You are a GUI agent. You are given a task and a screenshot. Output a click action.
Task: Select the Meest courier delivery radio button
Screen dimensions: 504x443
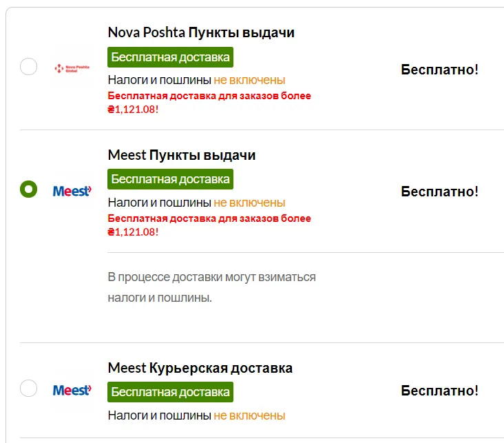(29, 389)
